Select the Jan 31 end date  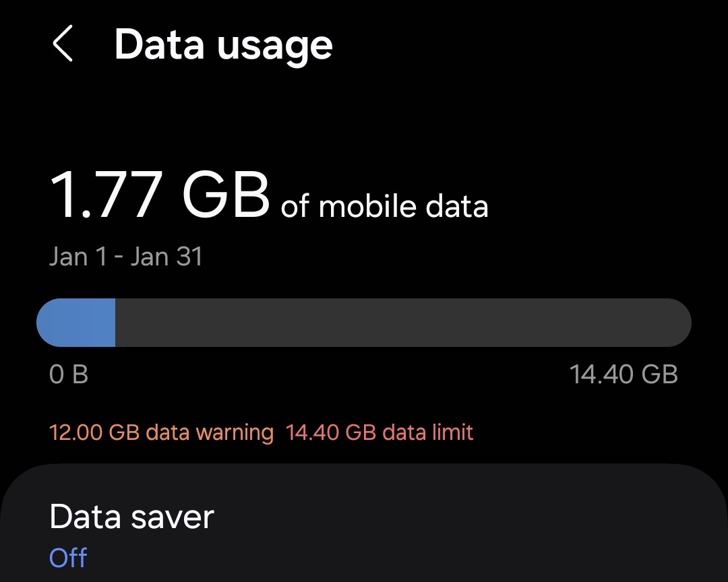[x=166, y=257]
